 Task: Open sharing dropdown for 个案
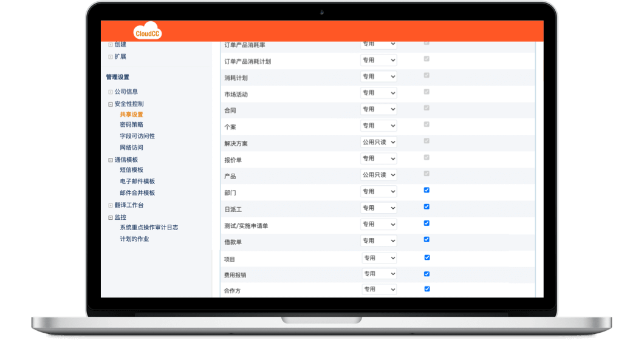379,126
